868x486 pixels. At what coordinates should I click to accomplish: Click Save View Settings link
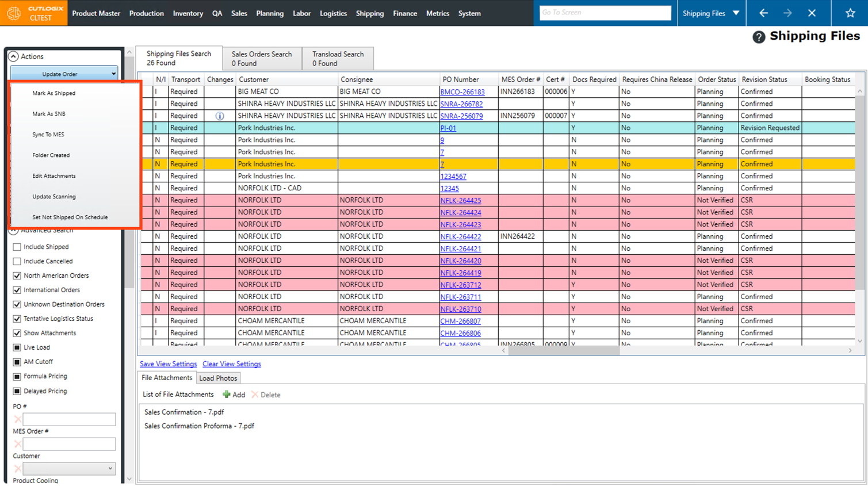(168, 364)
